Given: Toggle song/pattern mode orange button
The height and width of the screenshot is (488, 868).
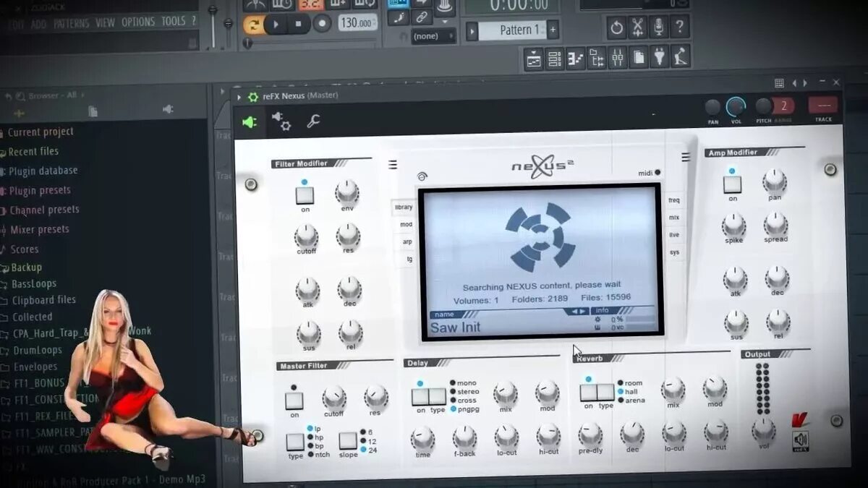Looking at the screenshot, I should pos(253,25).
